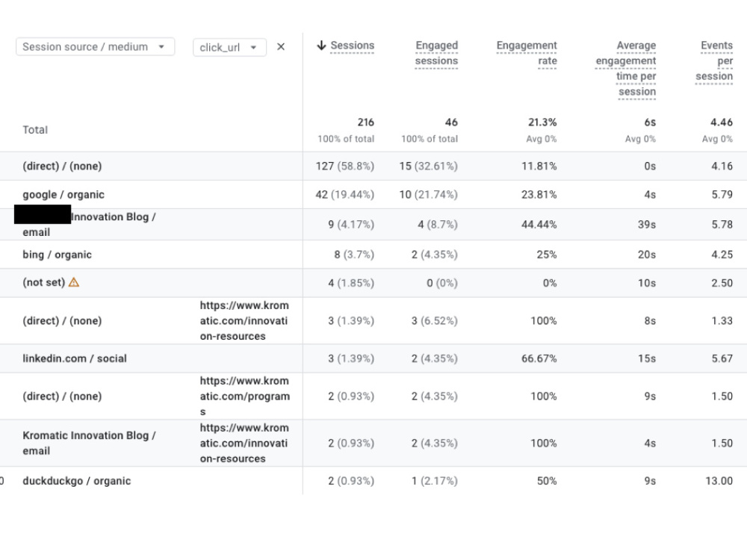Open the click_url dimension dropdown
This screenshot has width=747, height=560.
(229, 47)
